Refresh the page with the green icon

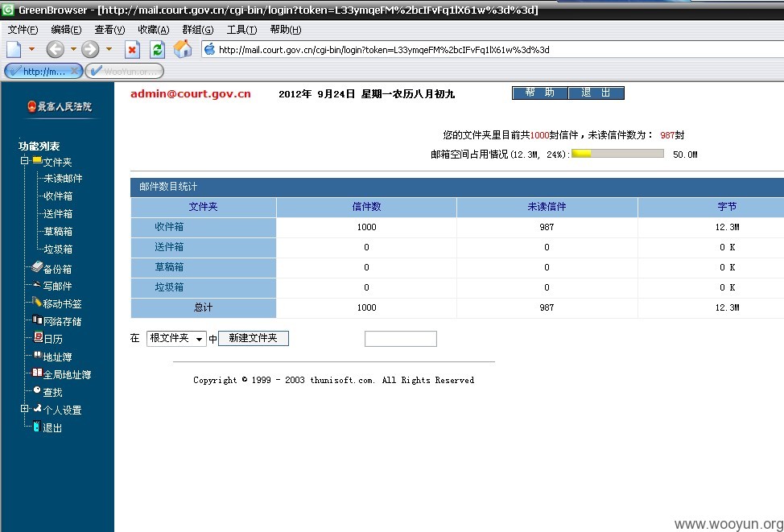158,50
